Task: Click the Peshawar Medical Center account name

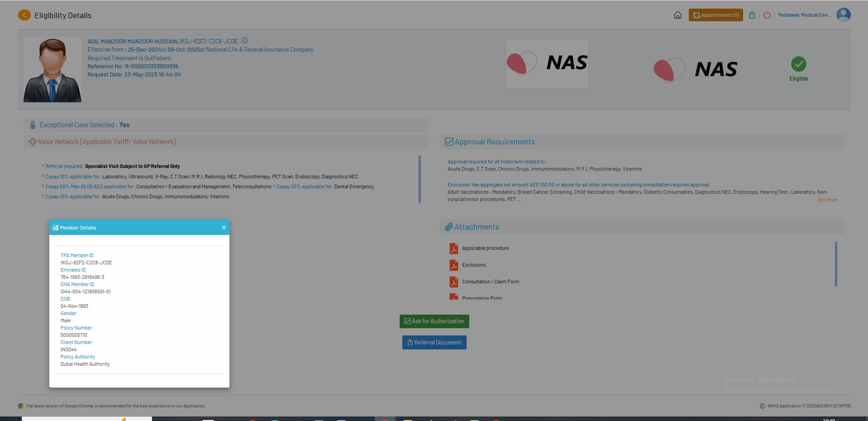Action: pyautogui.click(x=804, y=15)
